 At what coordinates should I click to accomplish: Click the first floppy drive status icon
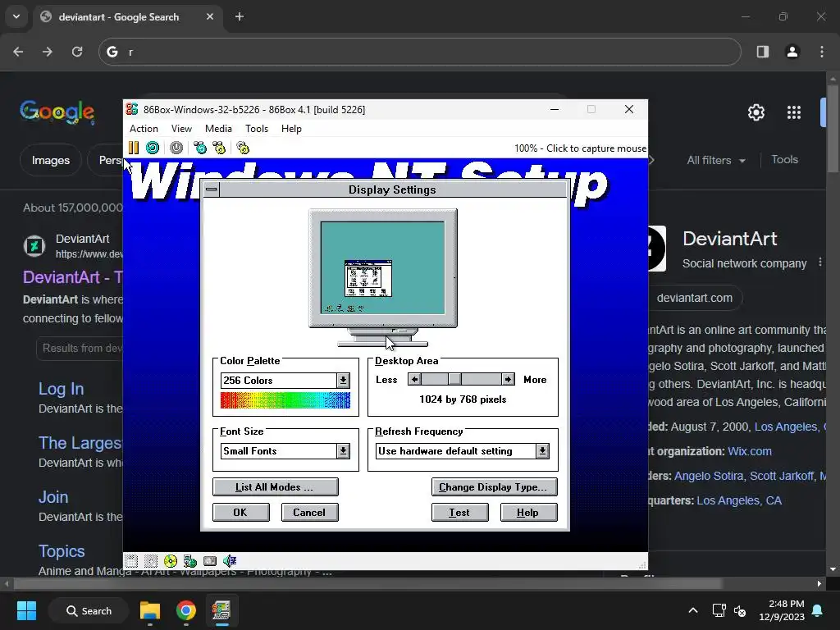131,561
